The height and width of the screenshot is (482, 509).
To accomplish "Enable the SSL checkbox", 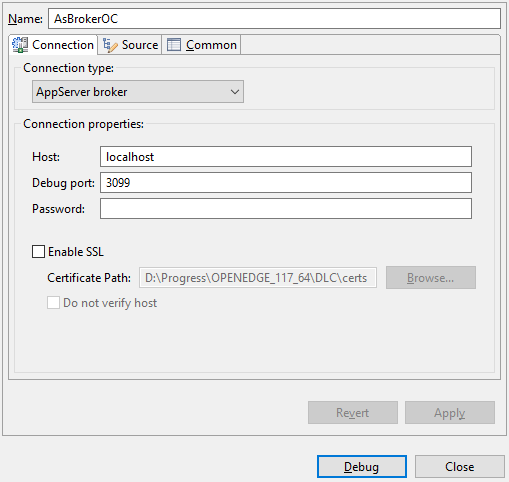I will pos(38,252).
